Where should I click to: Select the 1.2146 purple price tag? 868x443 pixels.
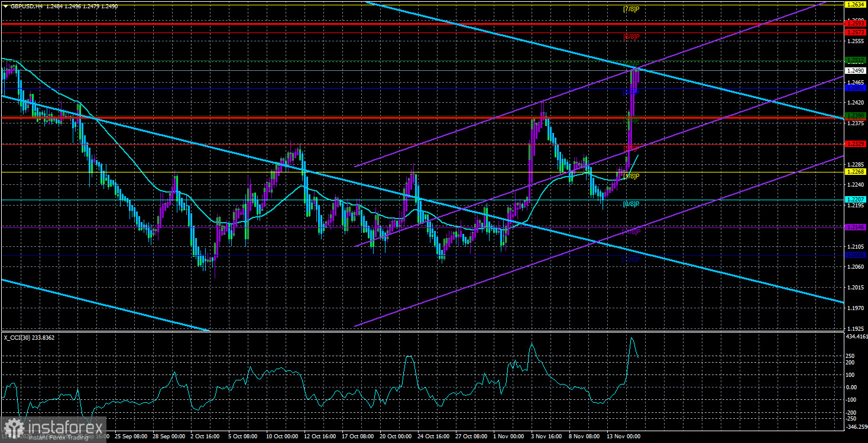856,227
